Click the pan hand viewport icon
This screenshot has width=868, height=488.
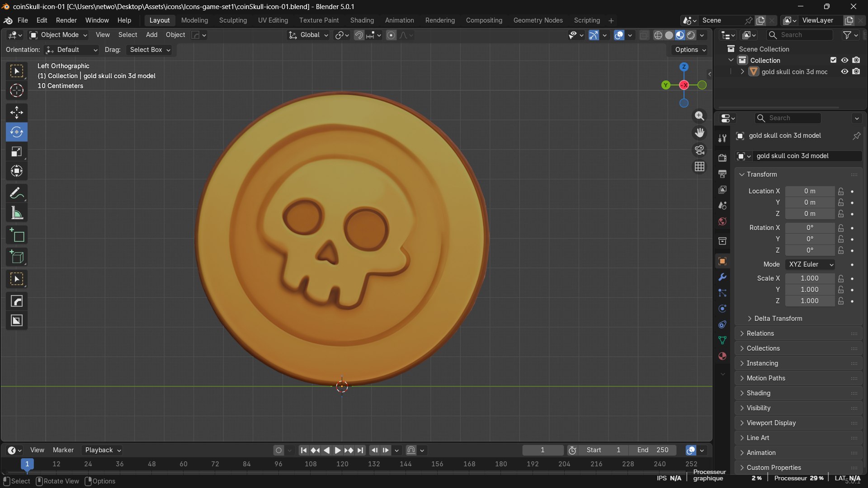click(699, 133)
